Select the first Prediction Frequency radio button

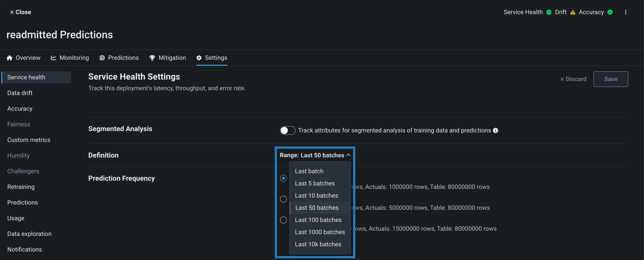[283, 178]
